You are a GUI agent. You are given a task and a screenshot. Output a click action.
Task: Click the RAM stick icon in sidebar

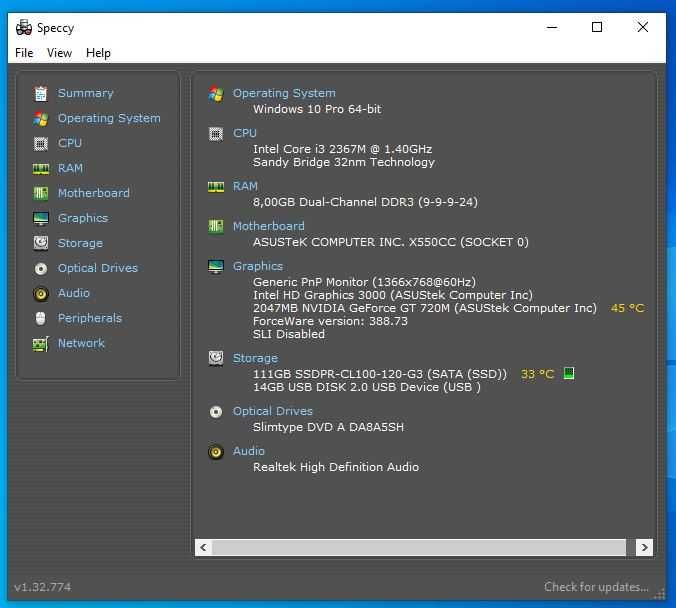41,169
